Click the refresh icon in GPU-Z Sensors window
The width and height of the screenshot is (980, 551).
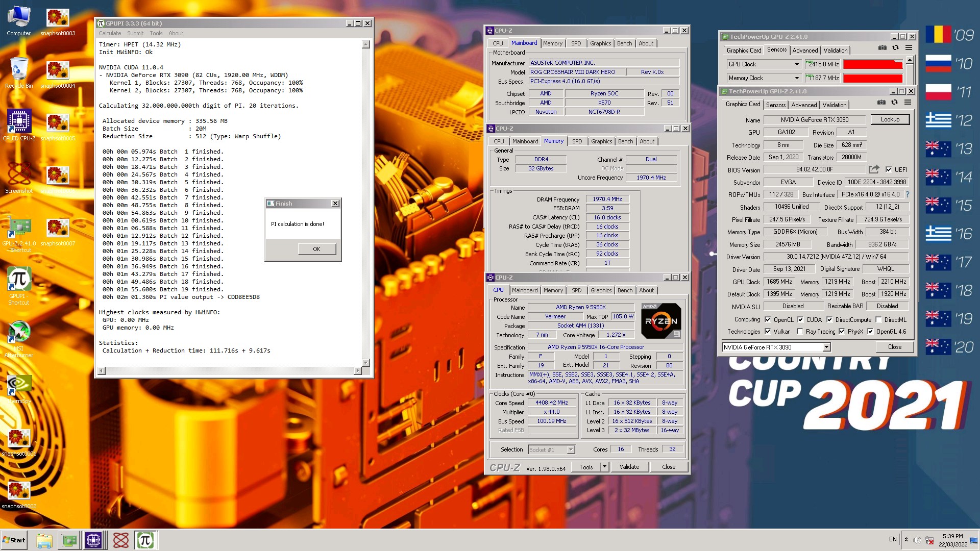click(x=895, y=47)
